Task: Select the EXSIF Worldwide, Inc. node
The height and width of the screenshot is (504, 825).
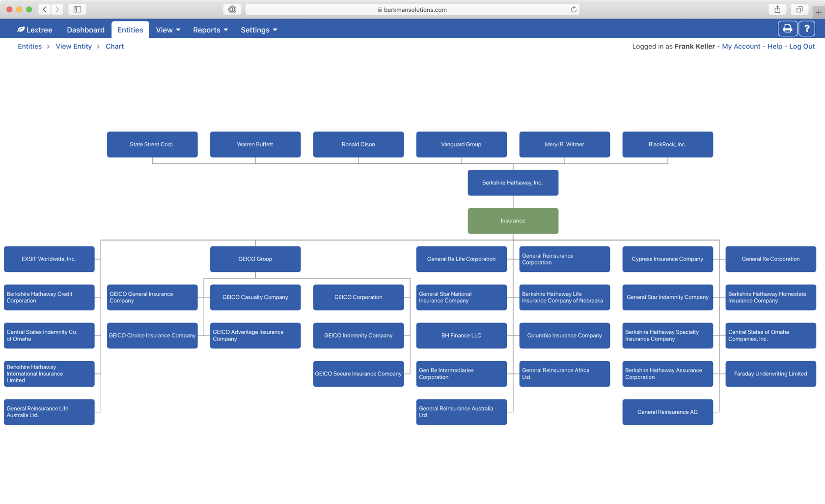Action: 49,259
